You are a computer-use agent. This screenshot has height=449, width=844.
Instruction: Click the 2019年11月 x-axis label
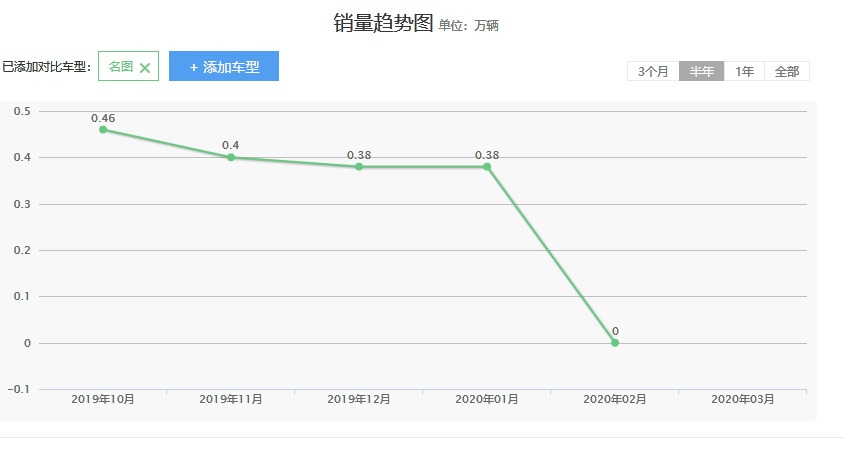pyautogui.click(x=231, y=399)
